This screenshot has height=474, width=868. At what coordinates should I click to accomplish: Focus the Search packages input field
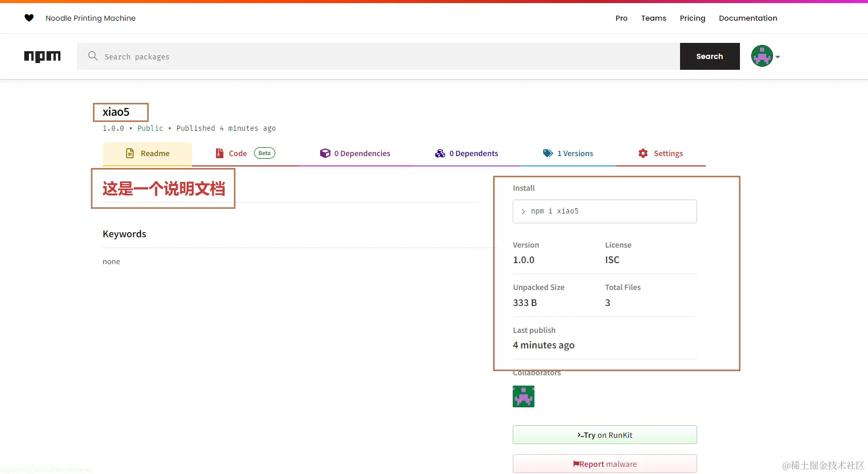coord(378,56)
